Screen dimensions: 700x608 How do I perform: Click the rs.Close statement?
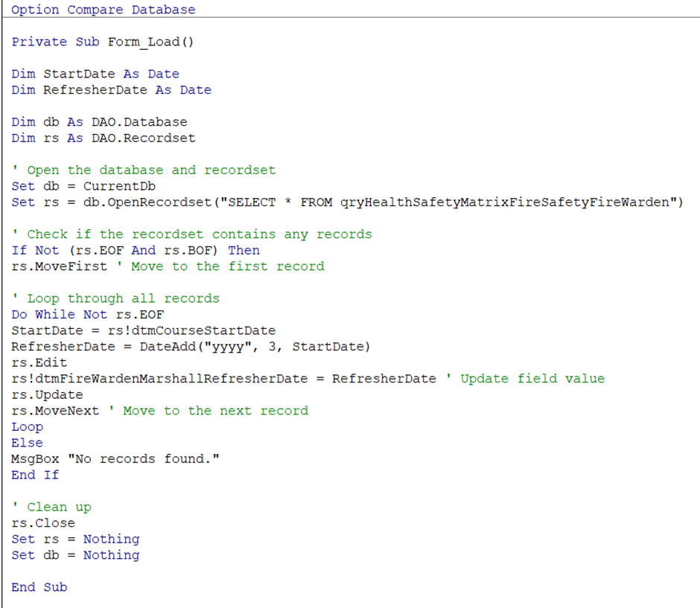(43, 523)
